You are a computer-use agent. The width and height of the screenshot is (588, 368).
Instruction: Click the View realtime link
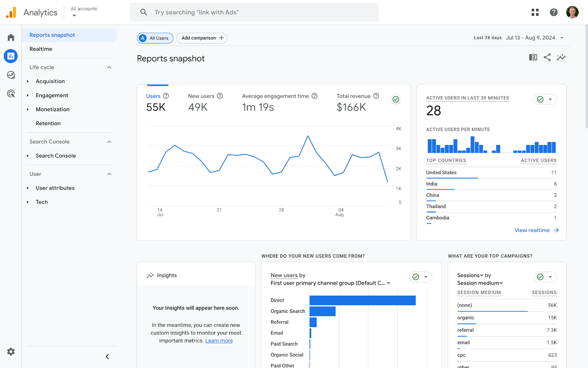point(532,230)
